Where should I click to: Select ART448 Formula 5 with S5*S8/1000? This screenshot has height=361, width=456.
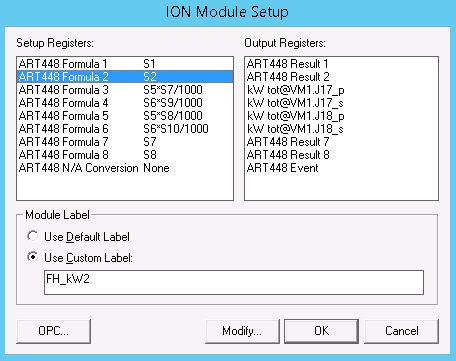[125, 116]
